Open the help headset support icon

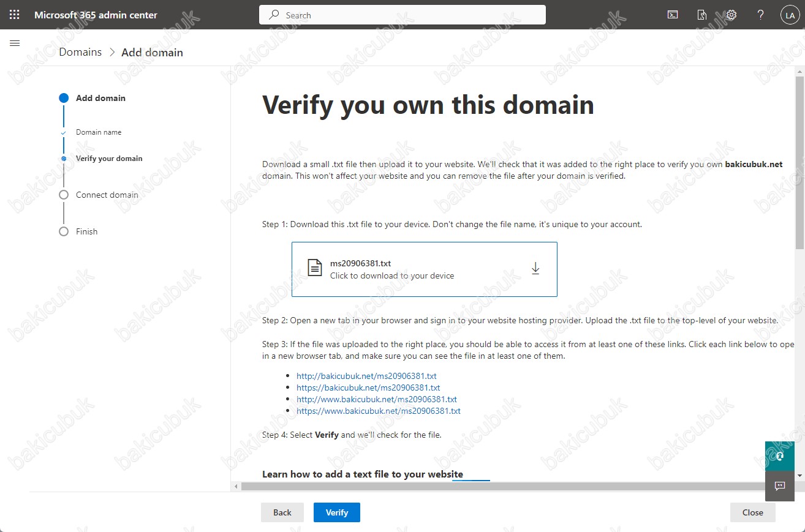tap(780, 456)
